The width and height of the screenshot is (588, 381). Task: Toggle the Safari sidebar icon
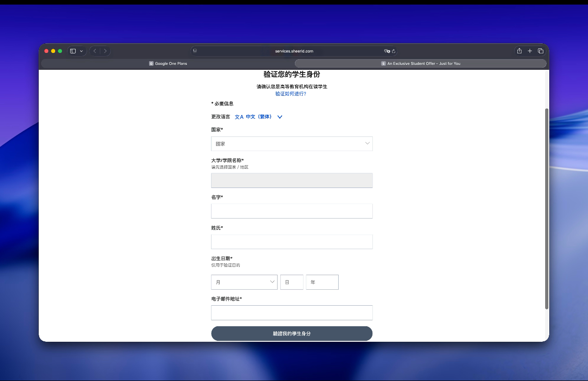click(72, 51)
